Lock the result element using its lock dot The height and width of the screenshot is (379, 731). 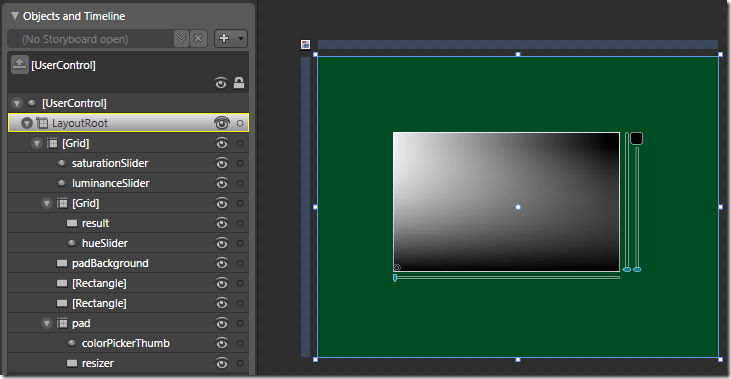(x=240, y=223)
